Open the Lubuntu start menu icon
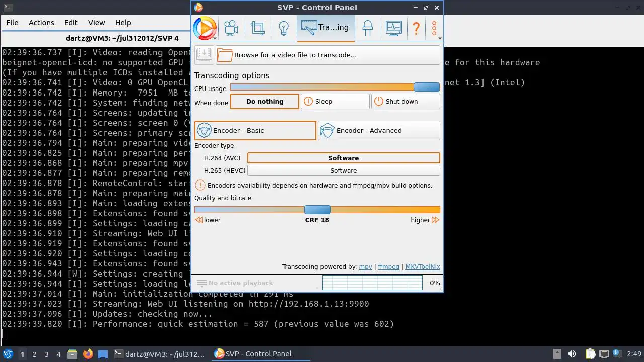The image size is (644, 362). coord(8,354)
